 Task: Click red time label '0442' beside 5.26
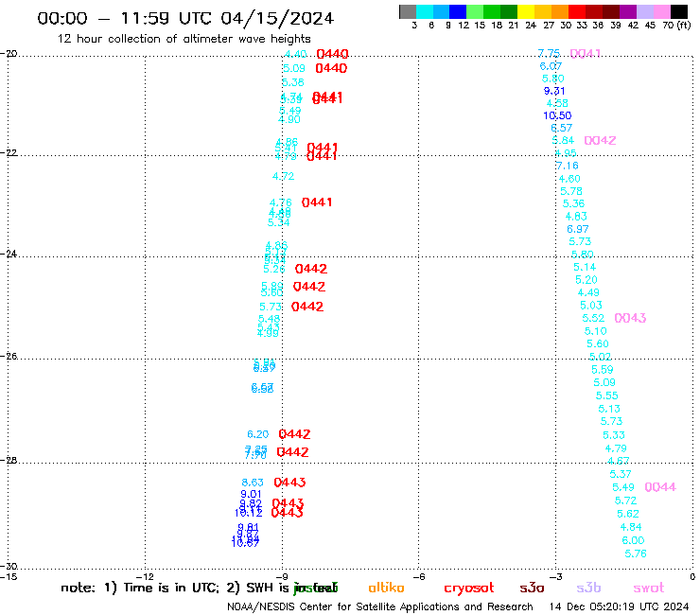pyautogui.click(x=311, y=269)
